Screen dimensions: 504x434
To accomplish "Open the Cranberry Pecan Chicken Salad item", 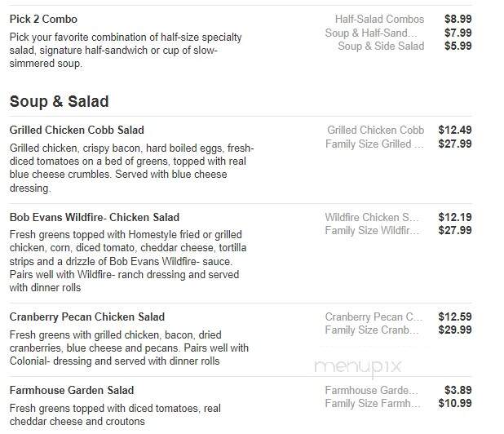I will pyautogui.click(x=87, y=317).
